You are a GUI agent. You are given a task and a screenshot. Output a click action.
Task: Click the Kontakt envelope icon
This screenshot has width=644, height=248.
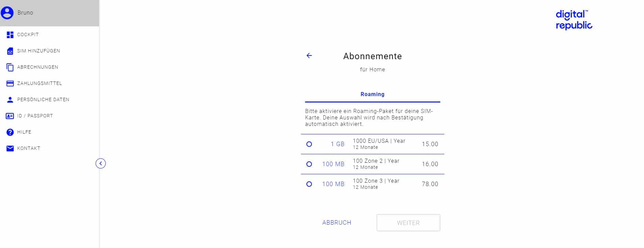pyautogui.click(x=10, y=148)
